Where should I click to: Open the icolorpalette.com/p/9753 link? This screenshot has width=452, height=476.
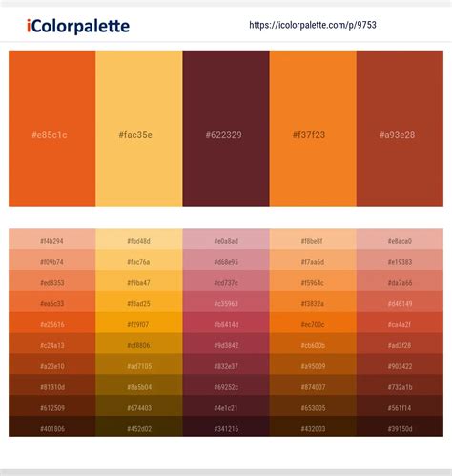click(x=313, y=25)
